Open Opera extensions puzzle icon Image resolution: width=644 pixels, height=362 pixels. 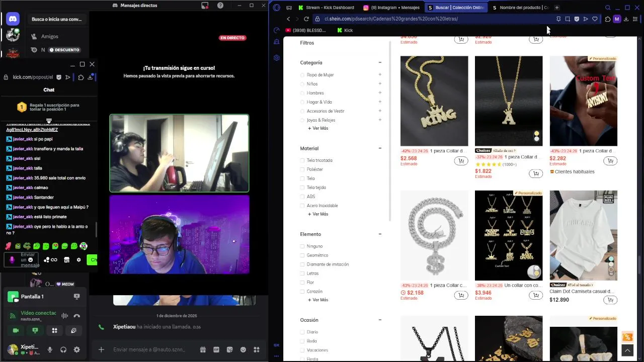[608, 19]
